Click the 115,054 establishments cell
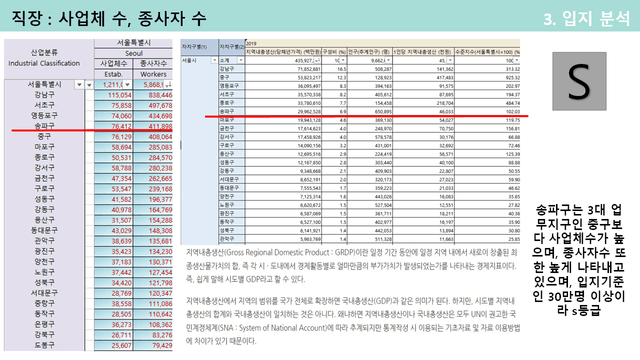The width and height of the screenshot is (640, 360). (x=114, y=95)
